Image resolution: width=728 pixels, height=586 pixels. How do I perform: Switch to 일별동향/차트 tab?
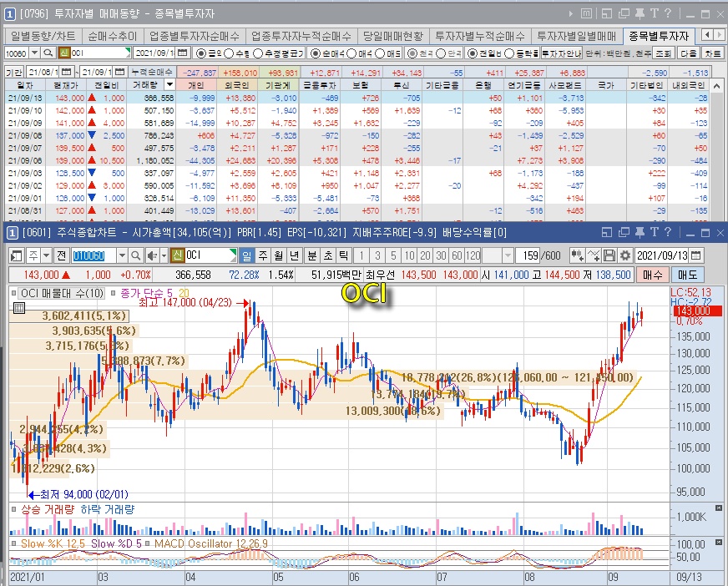pyautogui.click(x=43, y=36)
